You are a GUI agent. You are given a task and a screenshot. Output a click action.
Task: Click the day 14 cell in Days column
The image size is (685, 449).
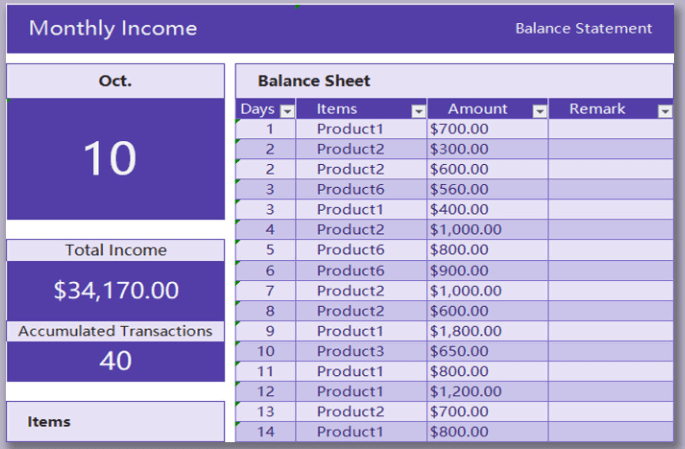(266, 432)
